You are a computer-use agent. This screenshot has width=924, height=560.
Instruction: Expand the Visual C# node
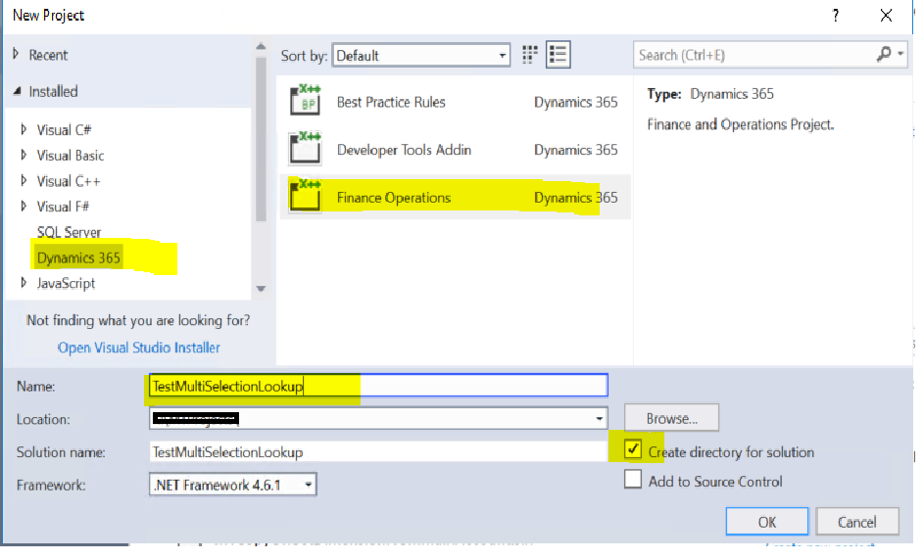point(24,129)
